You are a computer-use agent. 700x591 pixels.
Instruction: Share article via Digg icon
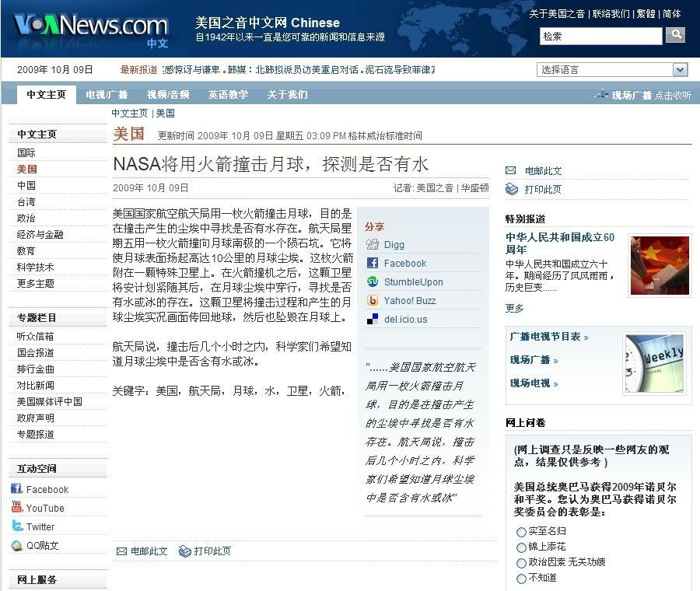[373, 245]
